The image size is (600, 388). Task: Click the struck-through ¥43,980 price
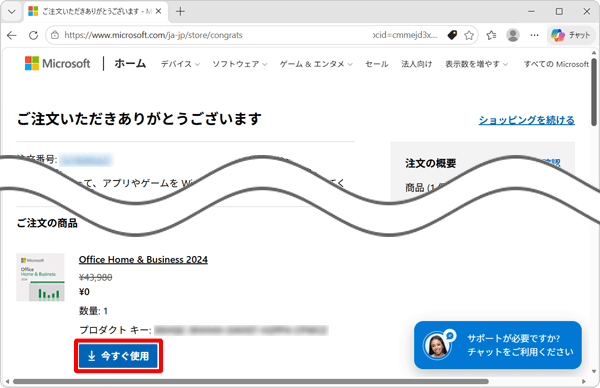(95, 277)
